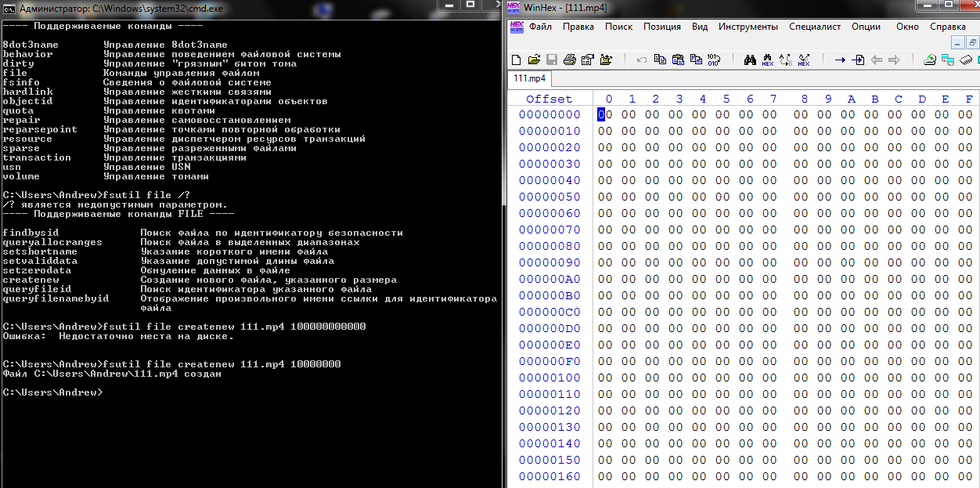The height and width of the screenshot is (488, 980).
Task: Click 'Файл C:\Users\Andrew\111.mp4 создан' line
Action: pyautogui.click(x=112, y=374)
